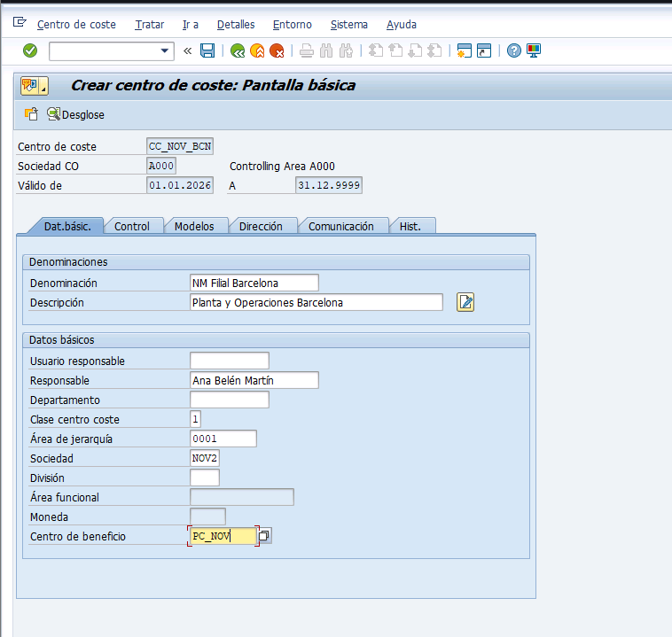Open the Centro de coste menu
Screen dimensions: 672x637
(x=76, y=25)
